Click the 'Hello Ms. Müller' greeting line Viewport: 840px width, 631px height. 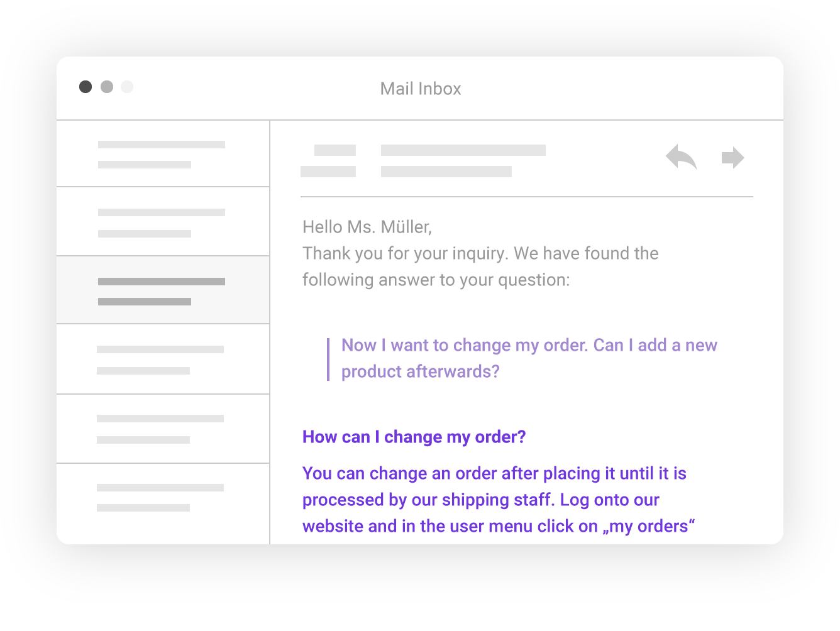coord(367,227)
